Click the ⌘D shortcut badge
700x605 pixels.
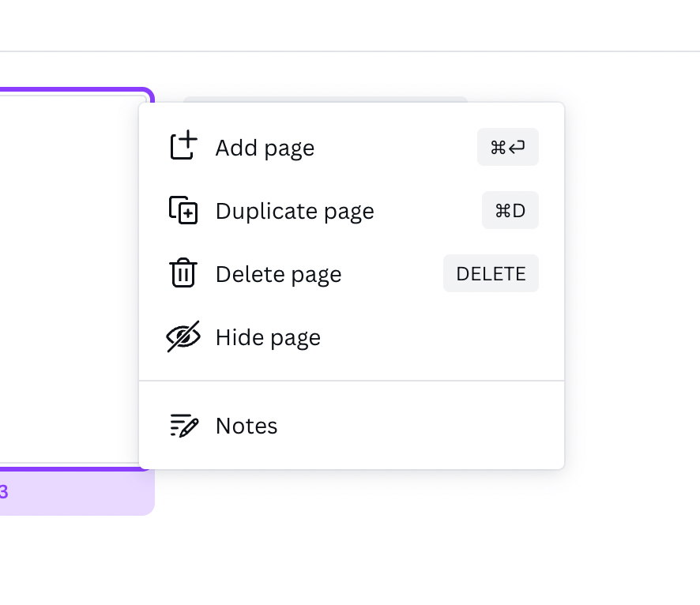(x=510, y=210)
